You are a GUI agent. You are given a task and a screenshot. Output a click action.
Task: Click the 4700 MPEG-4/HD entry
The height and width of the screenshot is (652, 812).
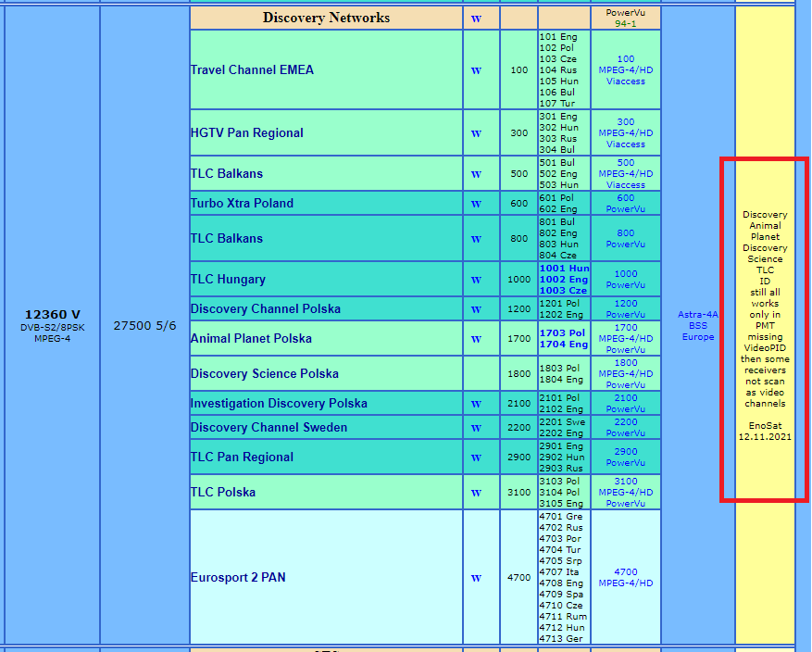click(x=626, y=577)
